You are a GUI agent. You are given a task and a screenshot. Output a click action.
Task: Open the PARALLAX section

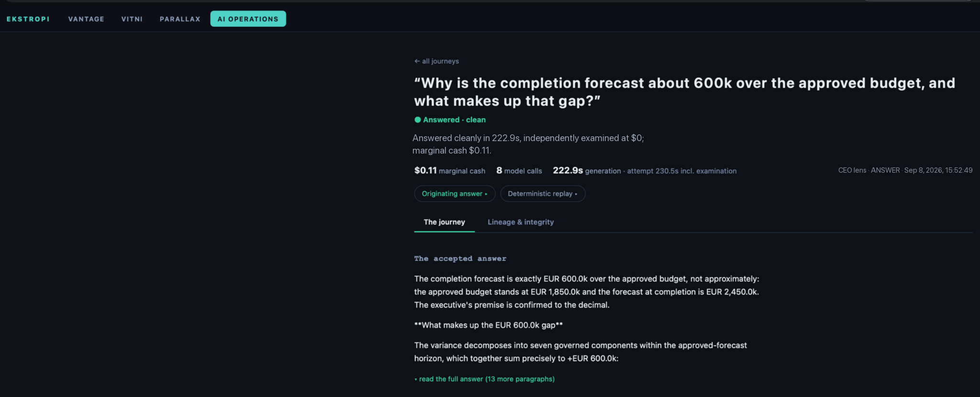click(180, 19)
